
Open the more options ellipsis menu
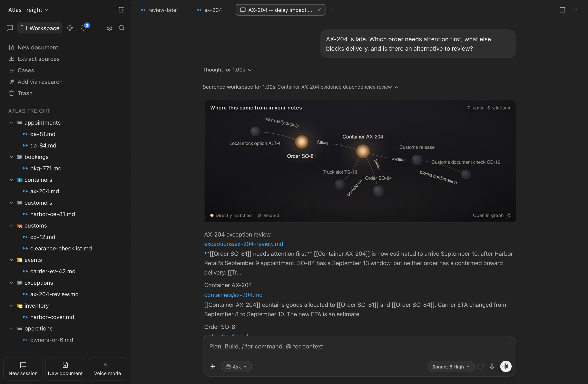[575, 10]
